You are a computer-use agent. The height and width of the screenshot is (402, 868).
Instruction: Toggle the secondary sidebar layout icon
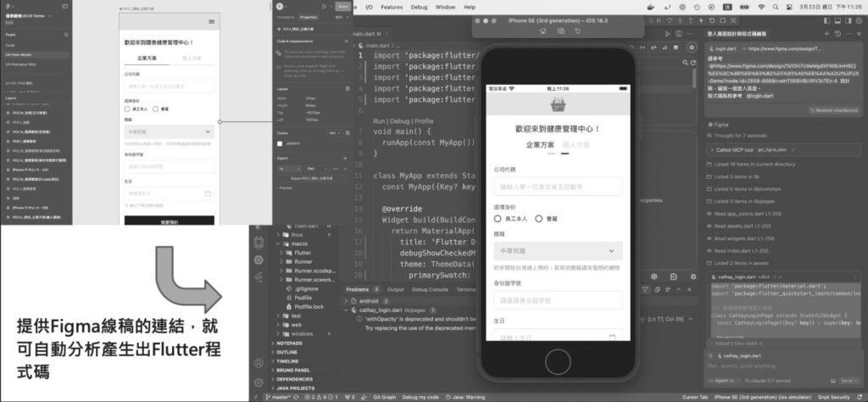(848, 20)
